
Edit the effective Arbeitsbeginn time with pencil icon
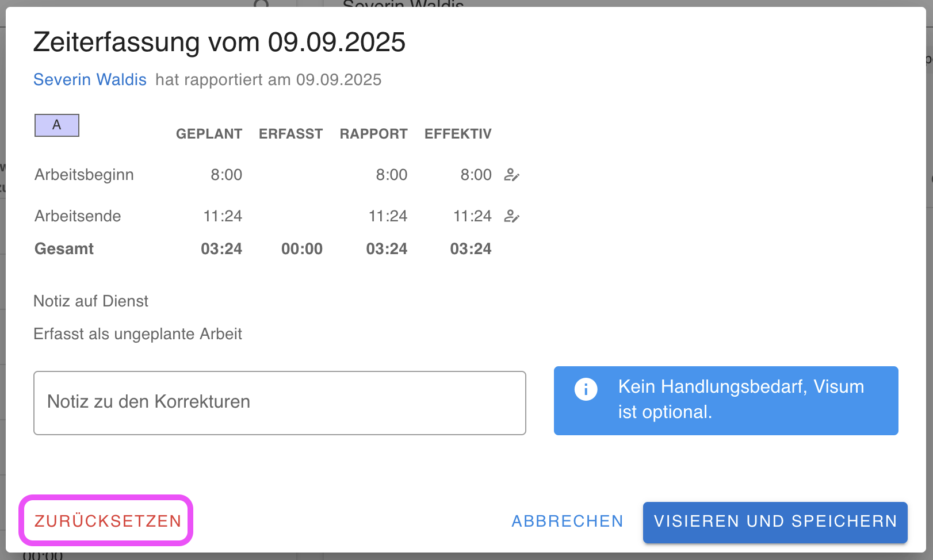[x=511, y=175]
